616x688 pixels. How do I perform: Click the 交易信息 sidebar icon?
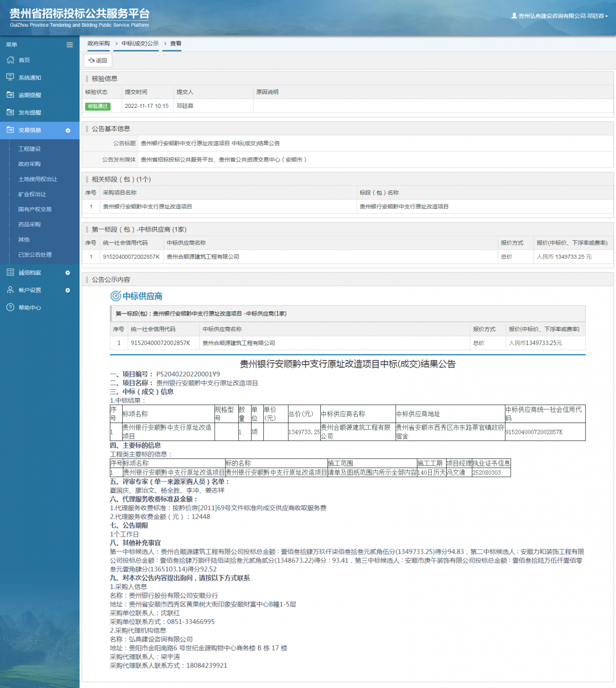[10, 130]
